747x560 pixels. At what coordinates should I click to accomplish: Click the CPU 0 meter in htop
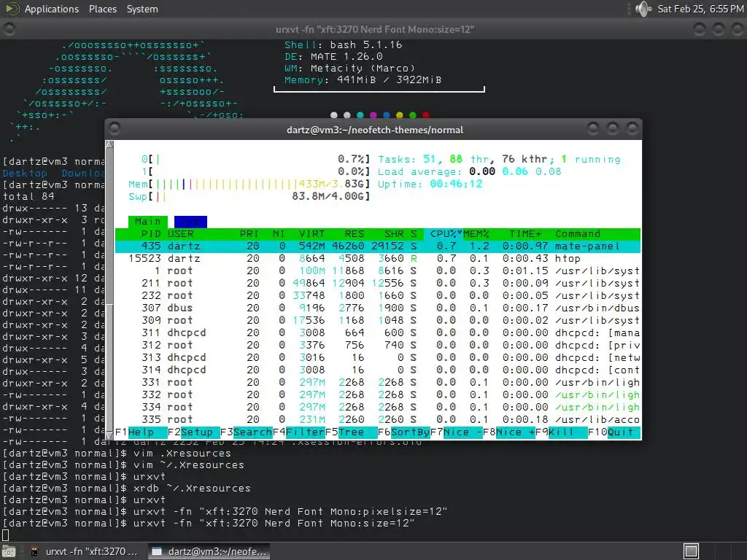click(x=256, y=159)
